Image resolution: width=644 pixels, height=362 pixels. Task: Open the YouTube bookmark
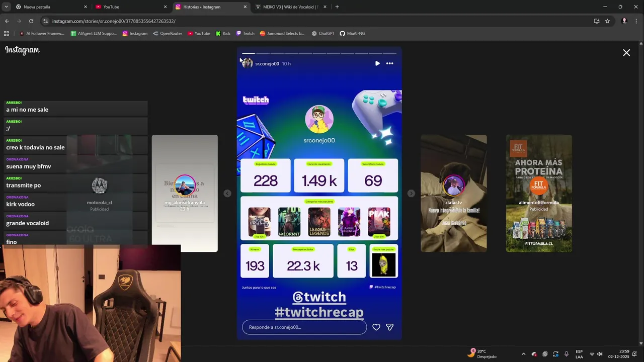coord(199,34)
